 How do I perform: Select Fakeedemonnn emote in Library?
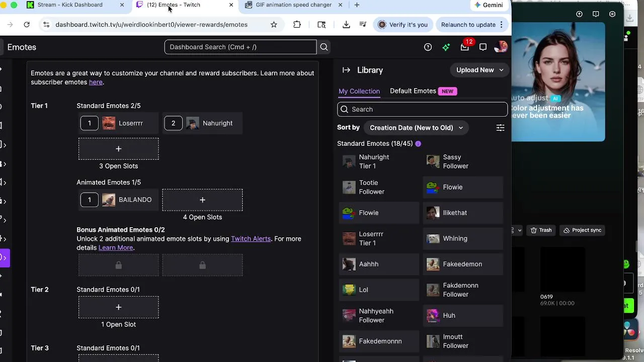379,341
